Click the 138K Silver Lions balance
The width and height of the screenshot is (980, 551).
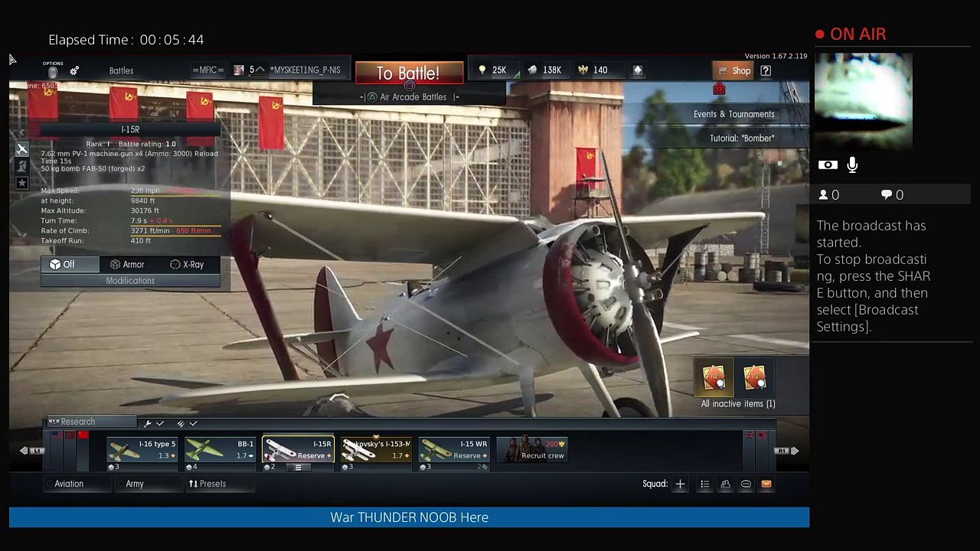(x=545, y=70)
